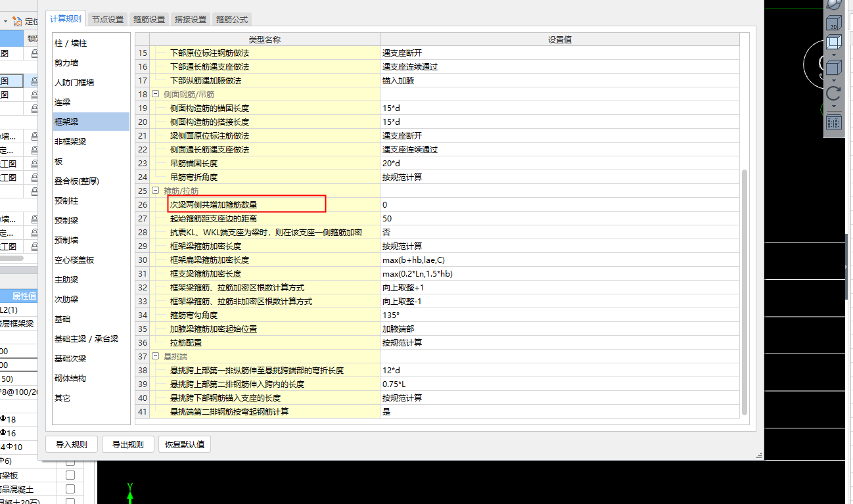Switch to the 节点设置 tab
Image resolution: width=853 pixels, height=504 pixels.
(108, 20)
